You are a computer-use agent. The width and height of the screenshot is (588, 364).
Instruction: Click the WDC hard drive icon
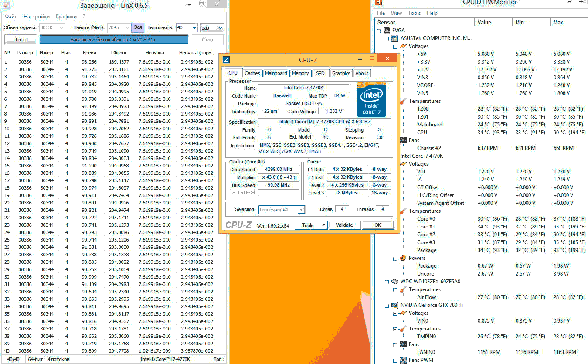(394, 282)
